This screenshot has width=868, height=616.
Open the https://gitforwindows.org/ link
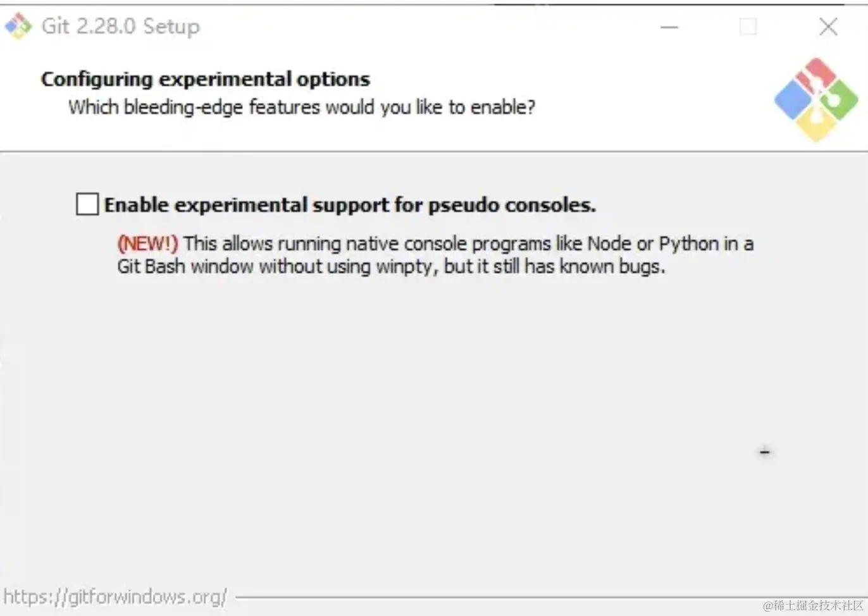point(115,596)
